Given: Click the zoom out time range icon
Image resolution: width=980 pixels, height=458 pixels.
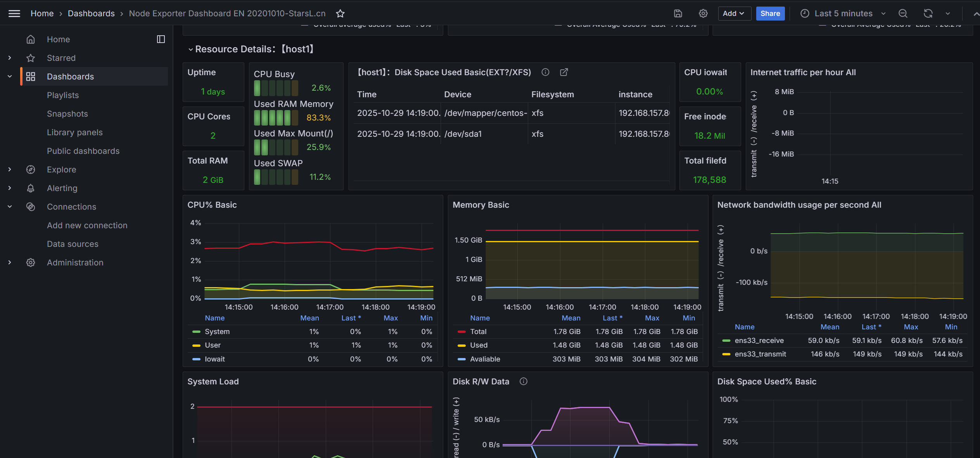Looking at the screenshot, I should [x=903, y=14].
